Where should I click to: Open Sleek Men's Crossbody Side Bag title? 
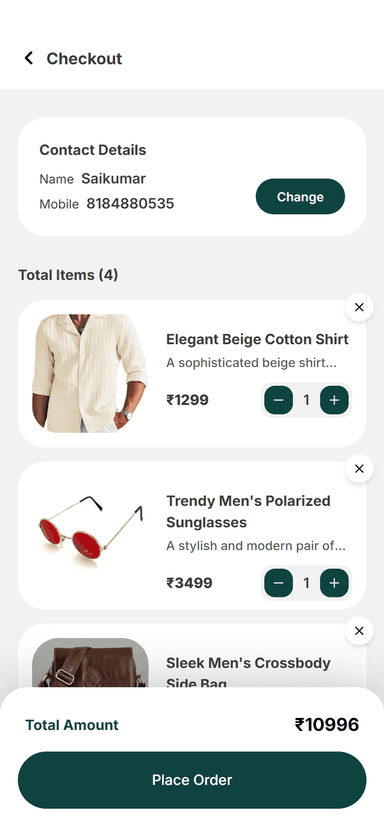click(248, 674)
